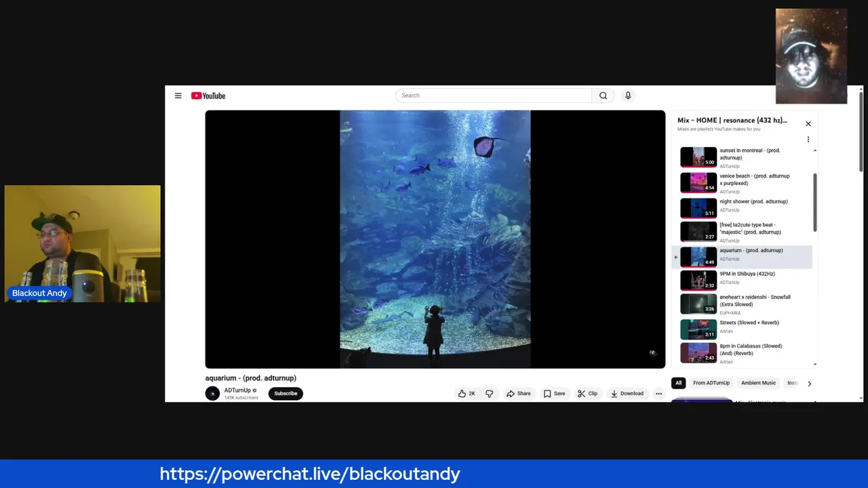Click the Blackout Andy webcam overlay

(x=83, y=243)
